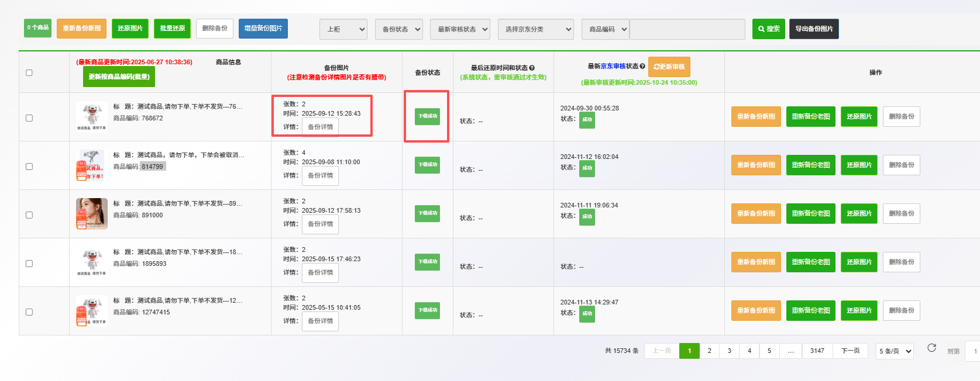Click 下载成功 badge for product 768672

coord(427,116)
